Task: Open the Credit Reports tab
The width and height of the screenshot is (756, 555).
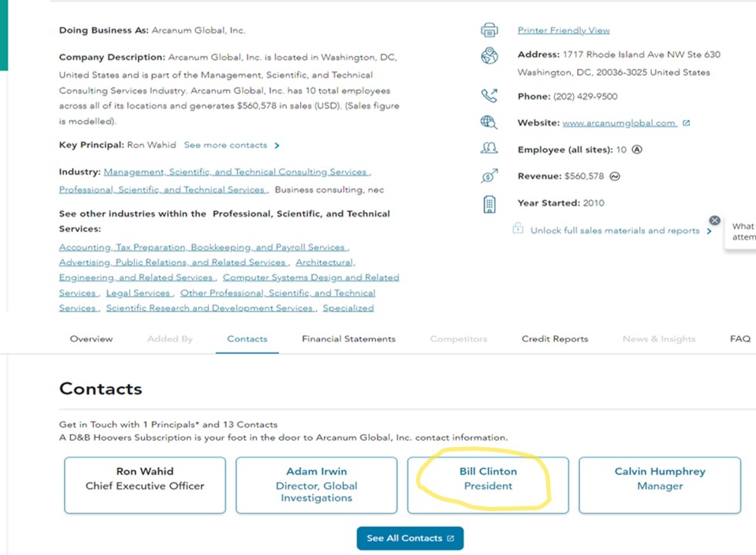Action: pos(555,338)
